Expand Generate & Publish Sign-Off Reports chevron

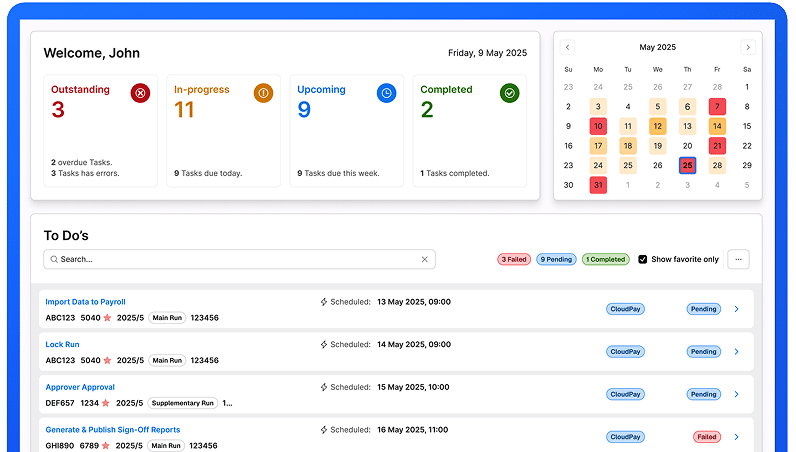pyautogui.click(x=737, y=437)
